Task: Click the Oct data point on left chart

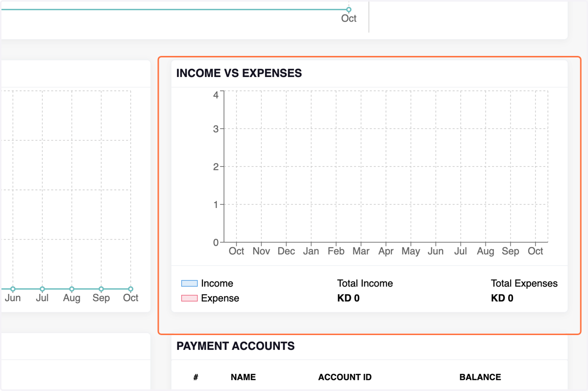Action: click(x=130, y=289)
